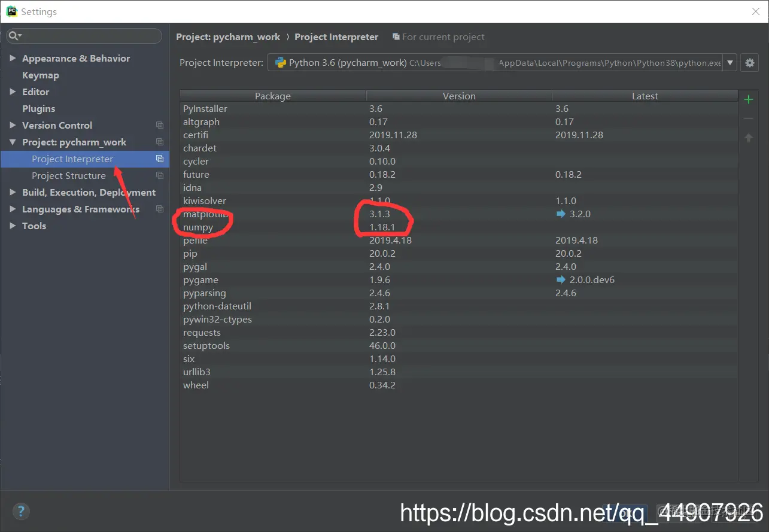Collapse the Project: pycharm_work tree node
The image size is (769, 532).
13,142
